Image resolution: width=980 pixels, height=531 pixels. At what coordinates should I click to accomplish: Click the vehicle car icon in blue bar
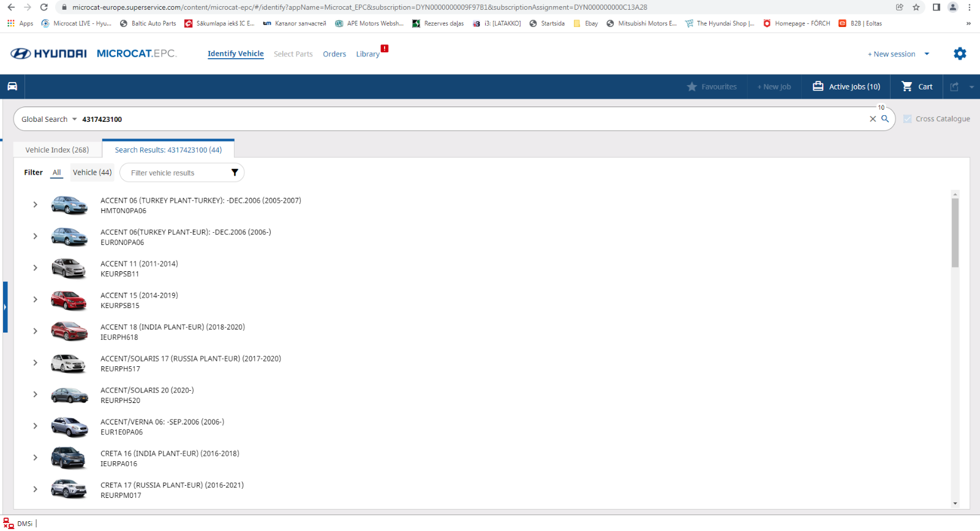pyautogui.click(x=12, y=86)
